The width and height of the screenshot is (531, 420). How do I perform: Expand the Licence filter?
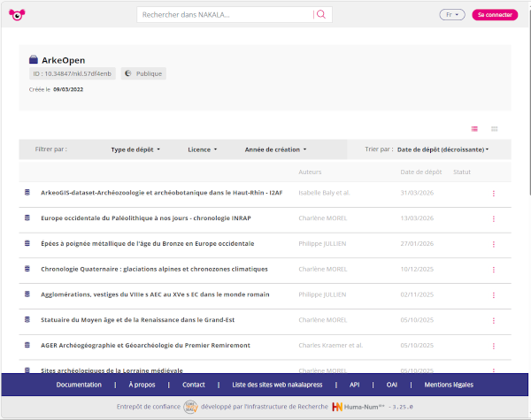tap(203, 149)
